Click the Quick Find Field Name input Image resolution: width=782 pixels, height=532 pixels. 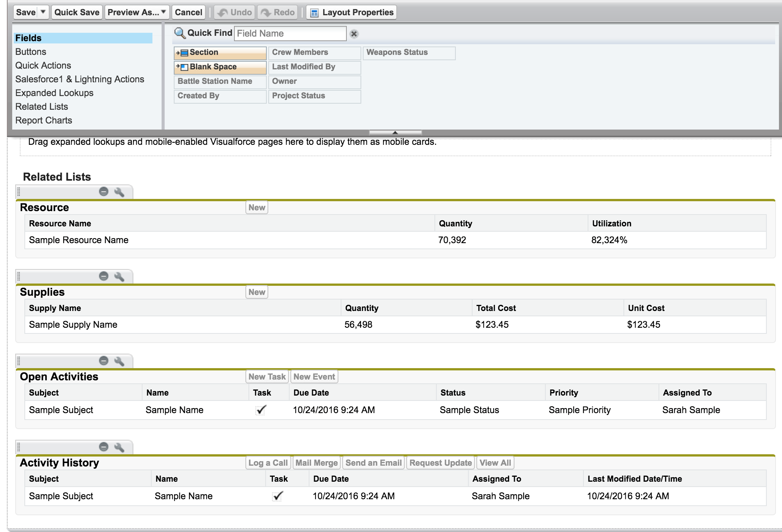click(x=290, y=34)
